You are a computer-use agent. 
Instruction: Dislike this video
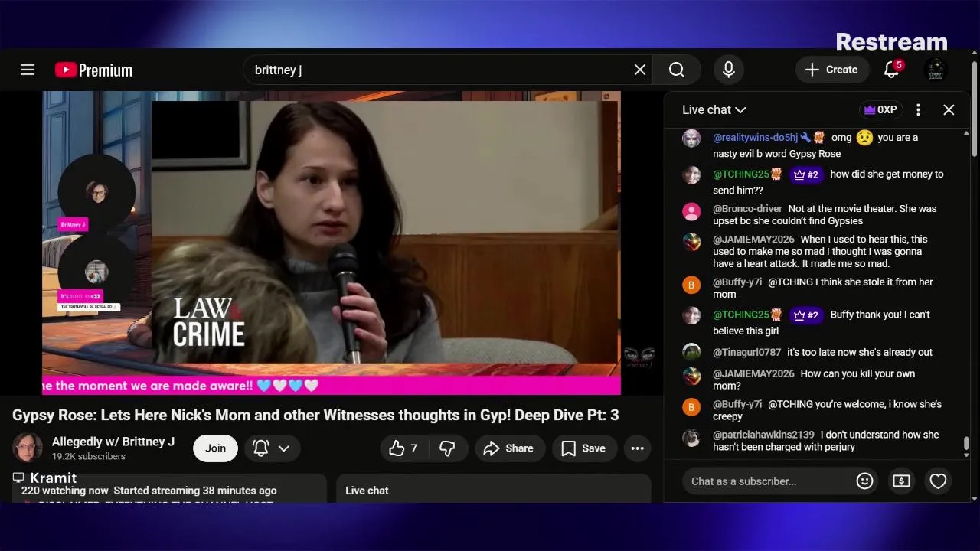tap(448, 448)
